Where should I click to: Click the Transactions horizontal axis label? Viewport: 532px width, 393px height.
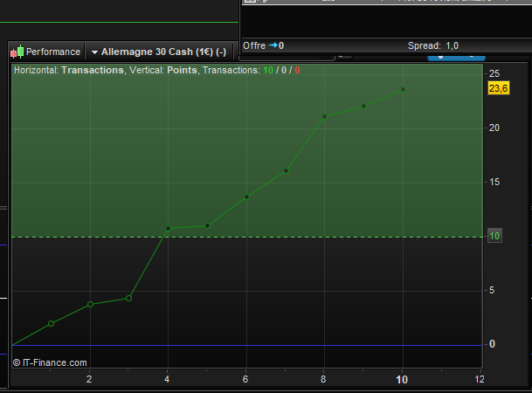[93, 70]
